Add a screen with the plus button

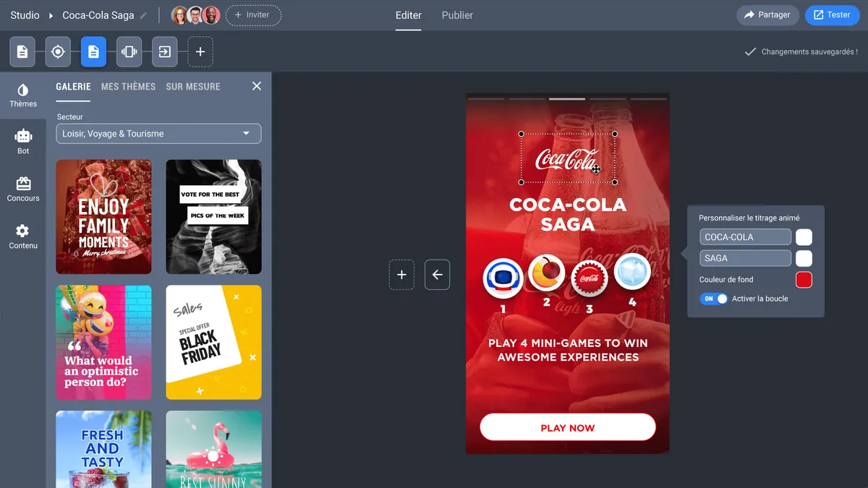click(x=401, y=275)
